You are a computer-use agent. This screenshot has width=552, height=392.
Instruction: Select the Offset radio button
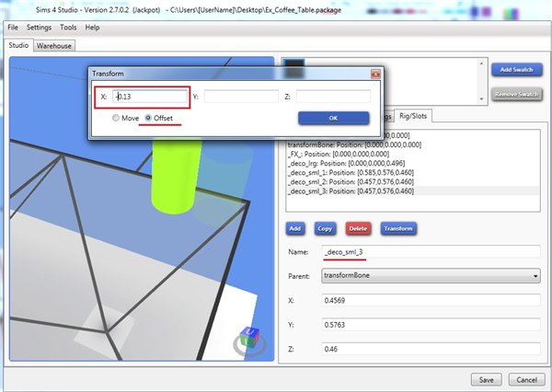[x=147, y=118]
